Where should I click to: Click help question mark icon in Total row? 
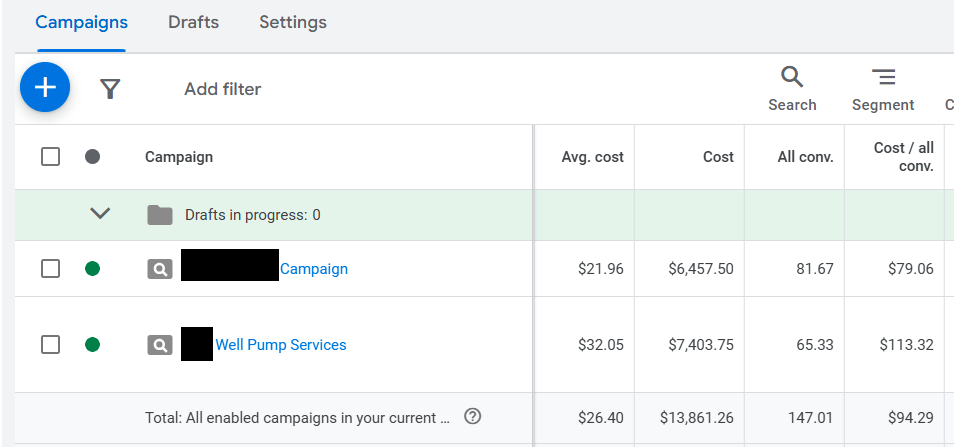tap(474, 417)
